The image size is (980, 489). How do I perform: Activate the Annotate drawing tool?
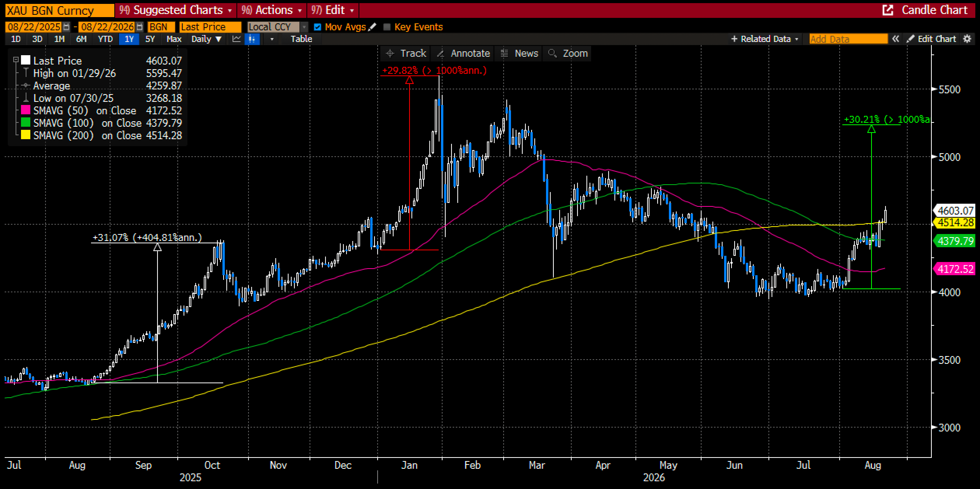463,53
